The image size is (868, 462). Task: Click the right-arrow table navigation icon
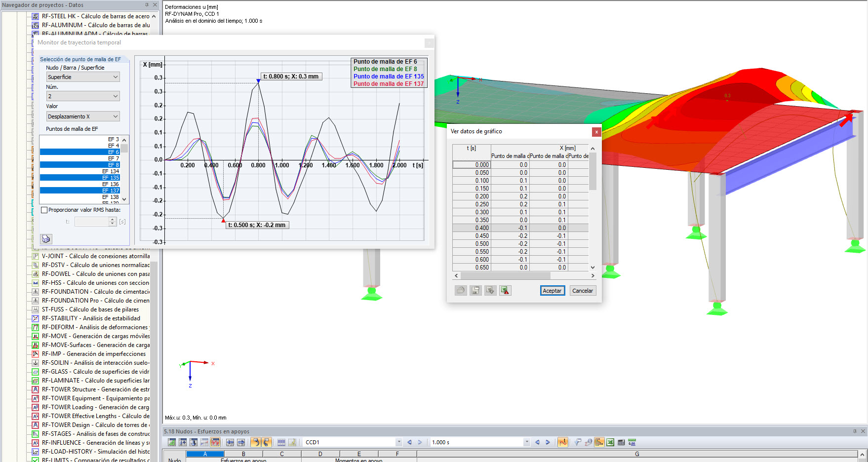[x=241, y=442]
